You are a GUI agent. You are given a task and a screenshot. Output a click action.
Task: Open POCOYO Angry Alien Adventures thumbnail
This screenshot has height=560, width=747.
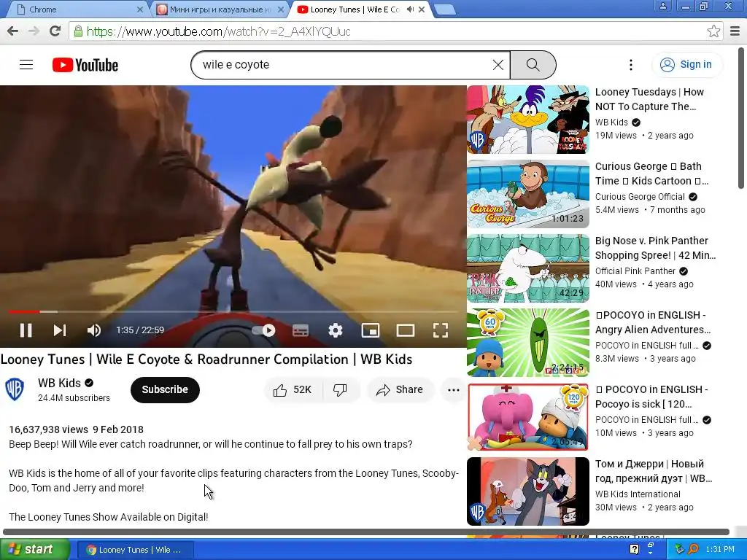click(528, 343)
